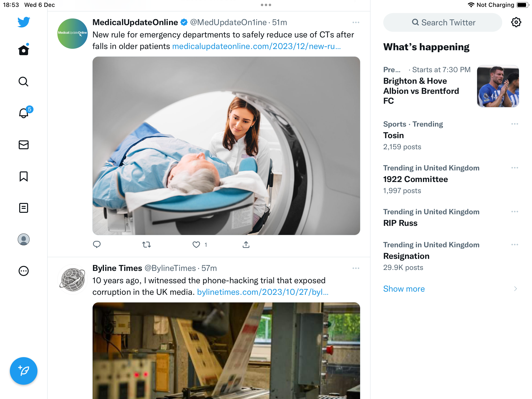Open MedicalUpdateOnline account name
Screen dimensions: 532x399
[135, 22]
